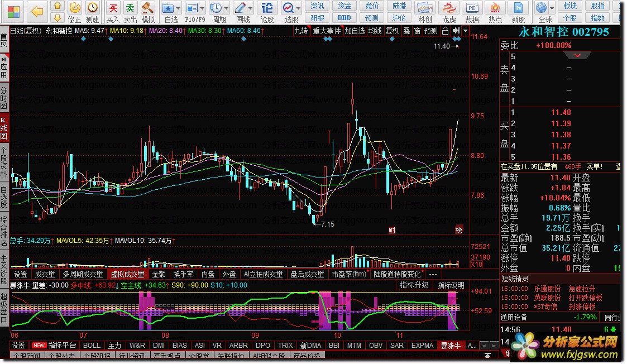Toggle 均线 moving averages display
Image resolution: width=627 pixels, height=364 pixels.
tap(375, 31)
